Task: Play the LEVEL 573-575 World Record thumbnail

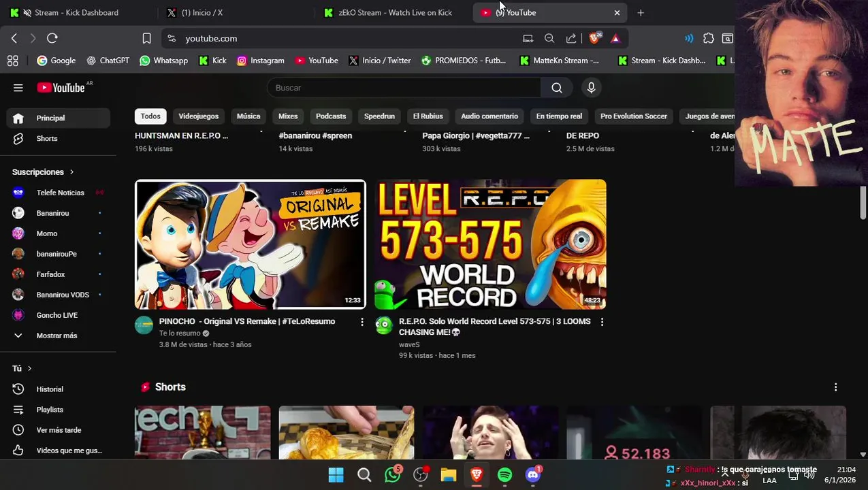Action: (x=491, y=244)
